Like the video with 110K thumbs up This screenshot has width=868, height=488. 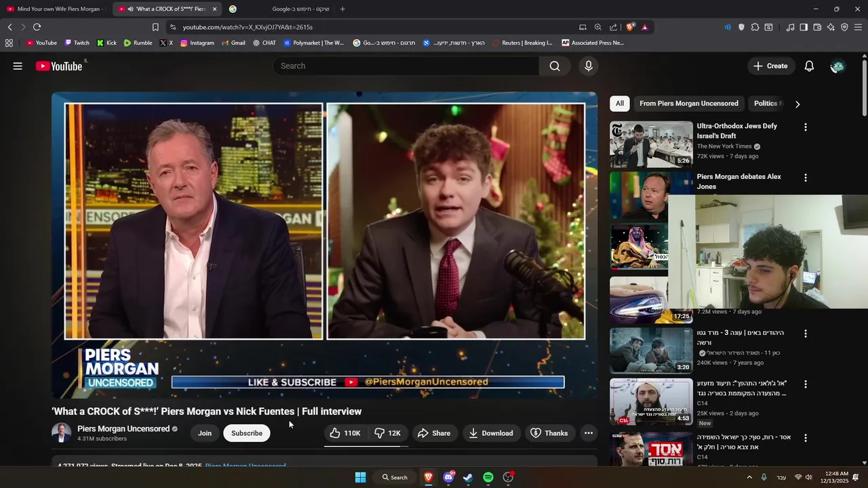(346, 433)
